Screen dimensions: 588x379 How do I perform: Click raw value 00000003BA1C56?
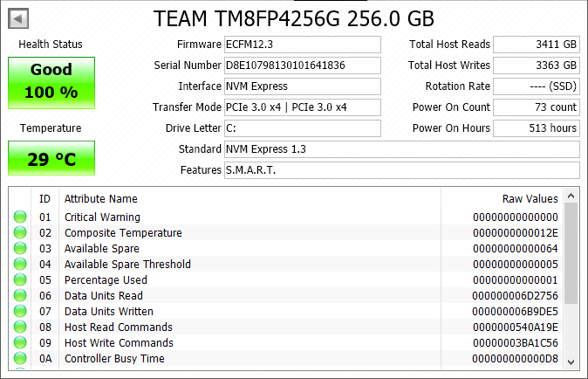516,343
